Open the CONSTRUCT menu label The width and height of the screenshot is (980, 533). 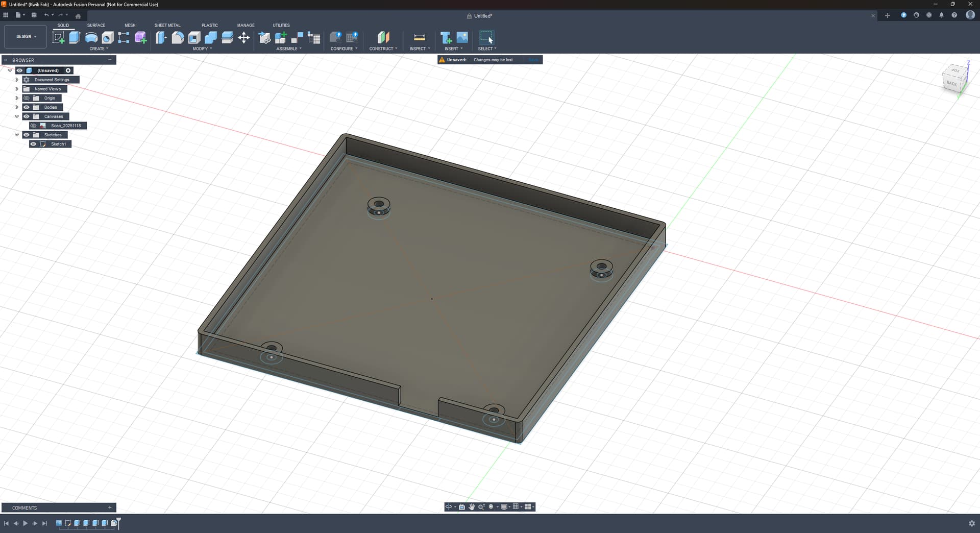click(383, 49)
